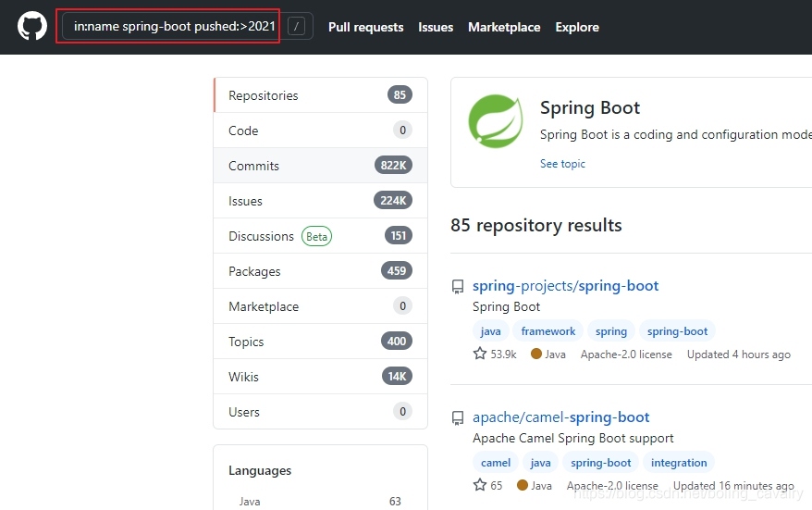
Task: Open spring-projects/spring-boot repository link
Action: pyautogui.click(x=565, y=286)
